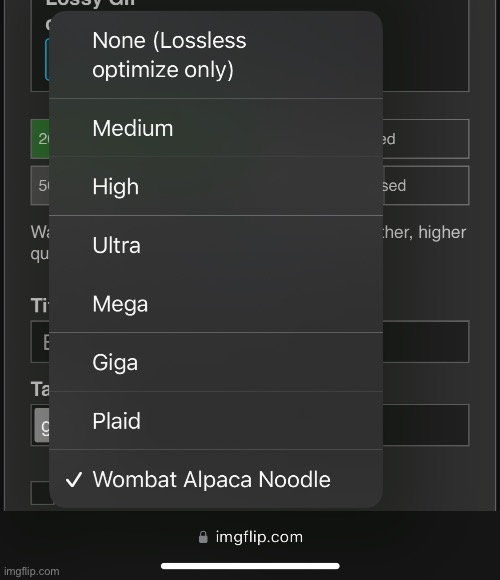Pick the Ultra option
500x580 pixels.
[x=216, y=245]
